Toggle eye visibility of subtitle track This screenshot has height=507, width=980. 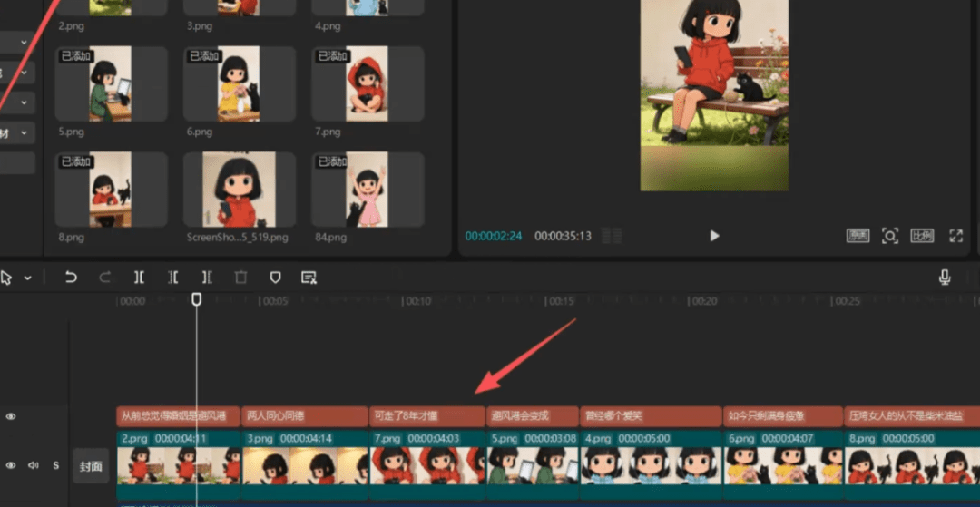pyautogui.click(x=11, y=416)
